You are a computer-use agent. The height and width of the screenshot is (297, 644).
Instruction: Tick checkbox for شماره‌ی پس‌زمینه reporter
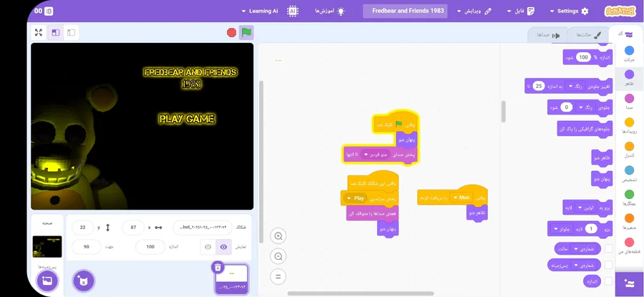(608, 265)
